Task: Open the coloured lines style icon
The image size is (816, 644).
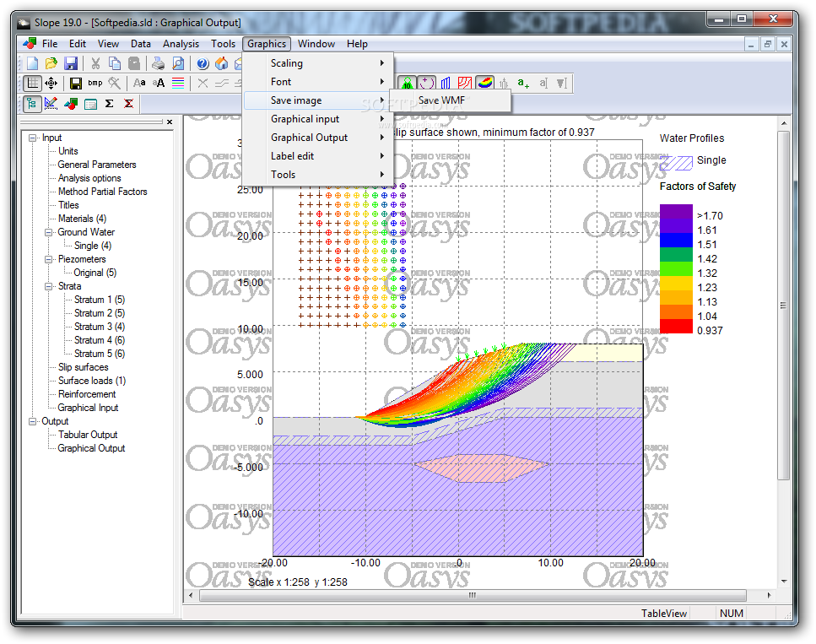Action: [178, 83]
